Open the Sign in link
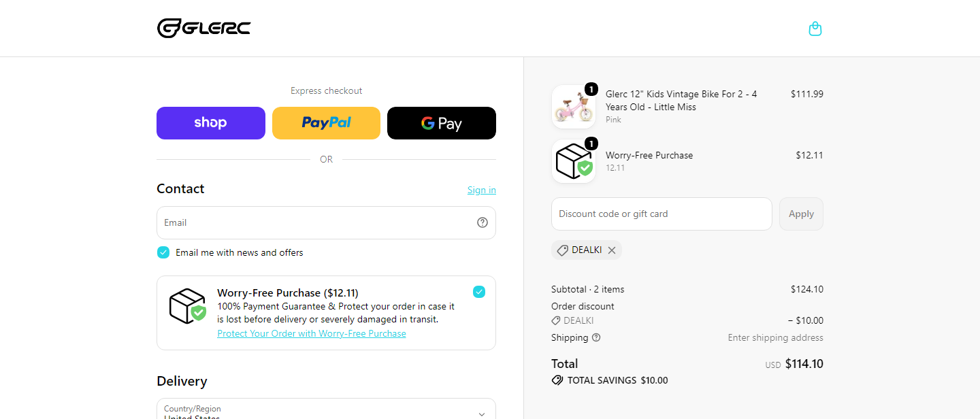 (481, 190)
